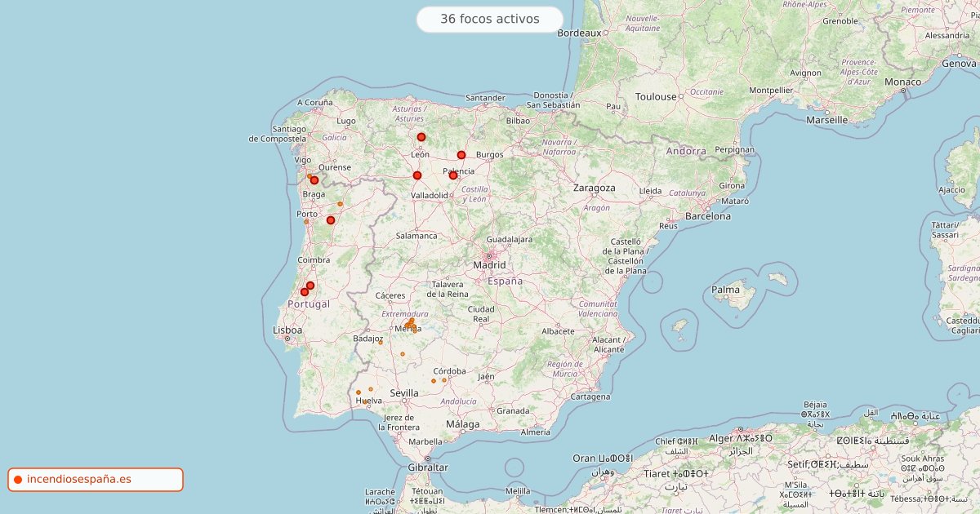Viewport: 980px width, 514px height.
Task: Click the orange fire dot beside Porto label
Action: pos(306,221)
